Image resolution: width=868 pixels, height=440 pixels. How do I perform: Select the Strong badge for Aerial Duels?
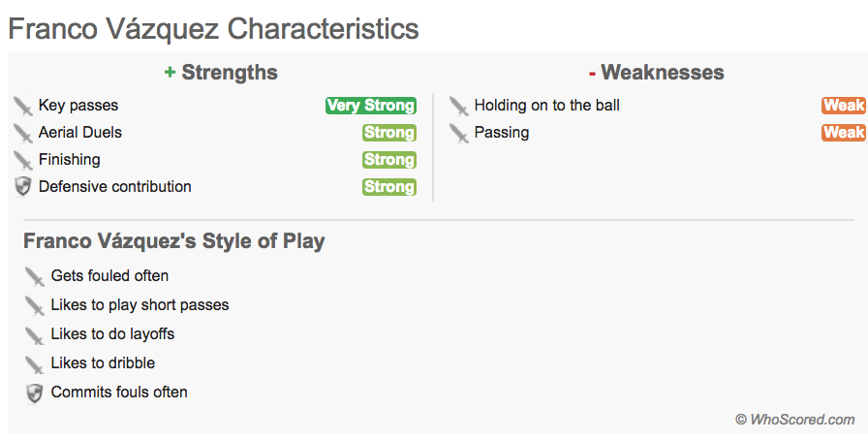point(389,133)
